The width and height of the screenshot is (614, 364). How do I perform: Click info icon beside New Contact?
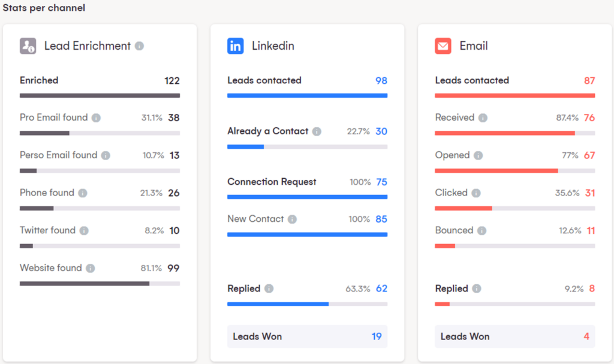[292, 219]
